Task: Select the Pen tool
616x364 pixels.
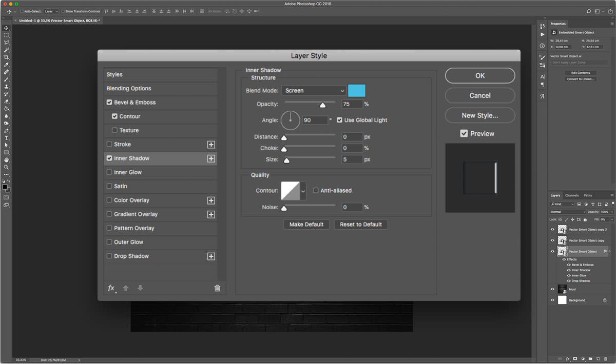Action: pos(6,131)
